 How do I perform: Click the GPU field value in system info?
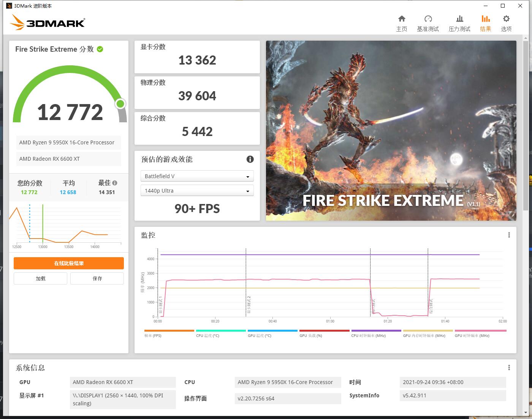coord(123,382)
